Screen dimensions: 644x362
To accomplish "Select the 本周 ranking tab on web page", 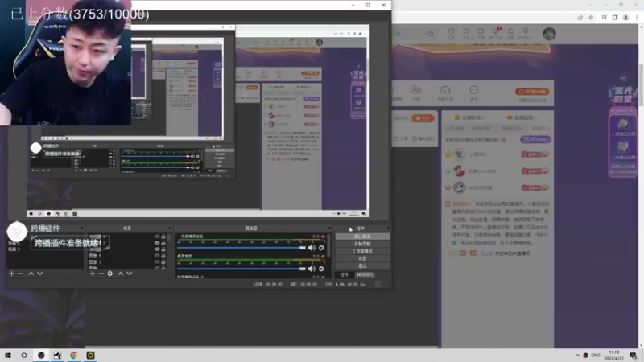I will (x=481, y=129).
